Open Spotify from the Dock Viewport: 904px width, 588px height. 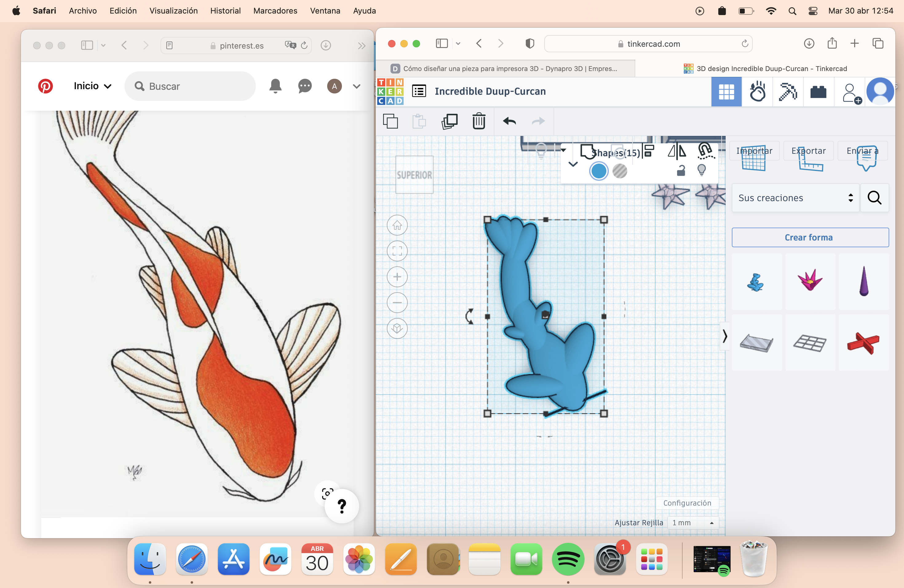click(568, 559)
